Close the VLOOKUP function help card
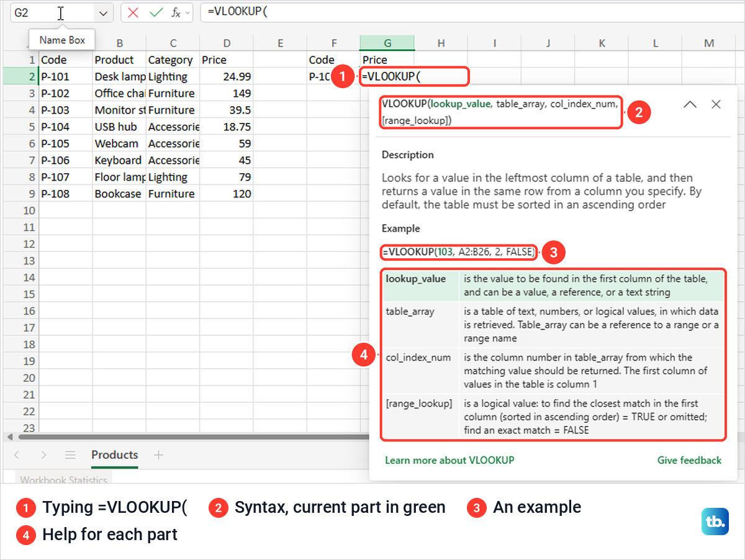The image size is (745, 560). click(x=716, y=104)
